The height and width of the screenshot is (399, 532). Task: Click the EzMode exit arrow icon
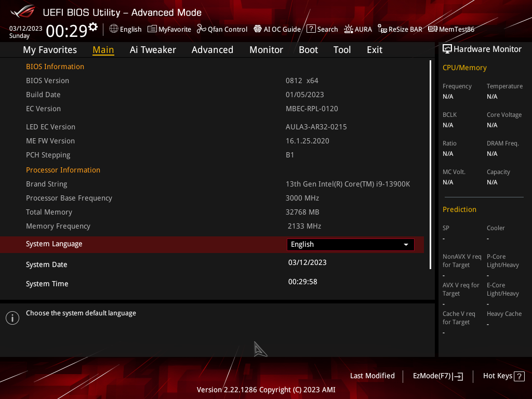coord(458,376)
